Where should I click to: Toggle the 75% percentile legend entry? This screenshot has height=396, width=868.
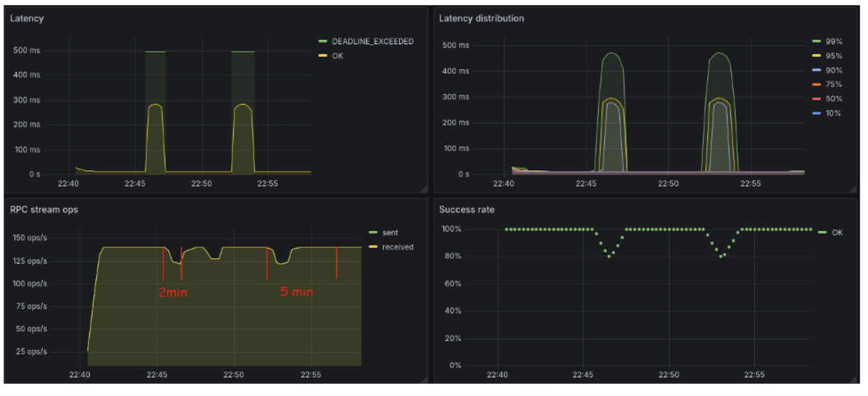tap(833, 84)
